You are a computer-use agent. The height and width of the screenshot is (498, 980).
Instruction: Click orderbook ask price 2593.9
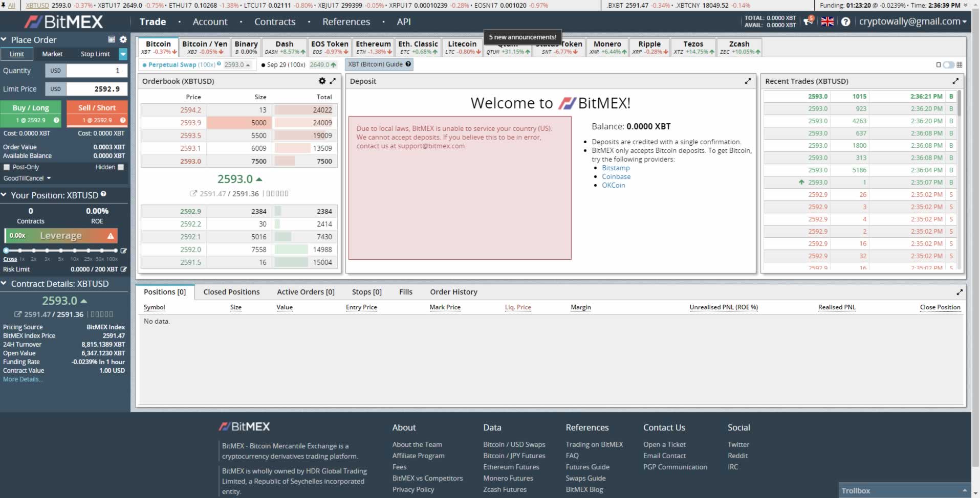pos(190,123)
